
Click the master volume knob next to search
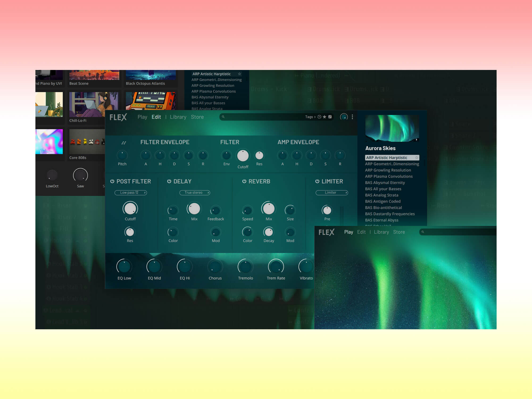[344, 117]
